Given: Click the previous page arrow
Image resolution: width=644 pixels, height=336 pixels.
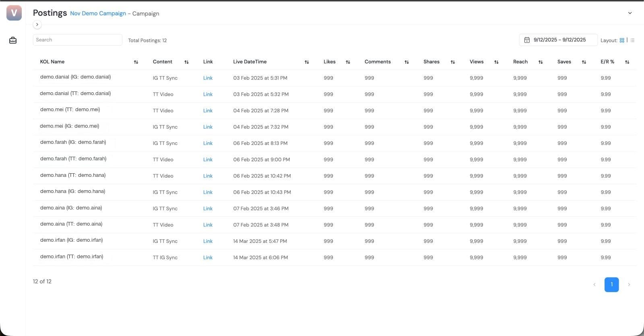Looking at the screenshot, I should pos(594,284).
